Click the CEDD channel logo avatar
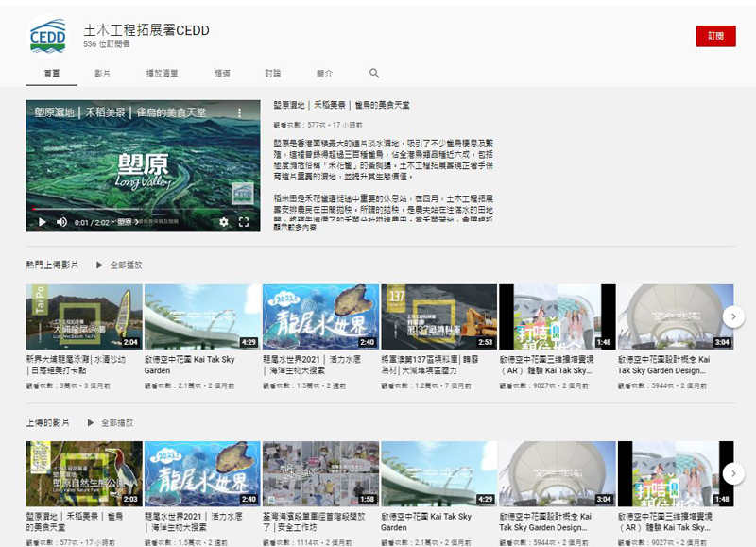The height and width of the screenshot is (547, 756). point(48,35)
